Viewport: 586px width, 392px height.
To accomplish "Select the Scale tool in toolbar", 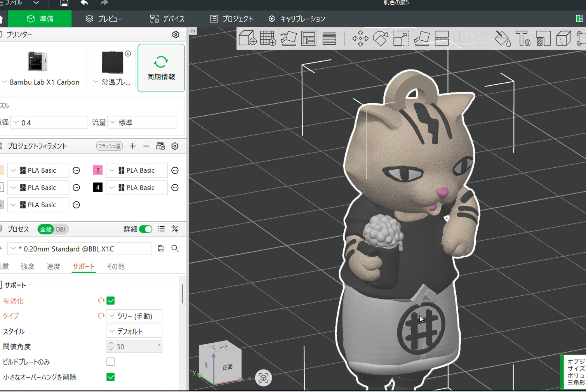I will [x=401, y=38].
